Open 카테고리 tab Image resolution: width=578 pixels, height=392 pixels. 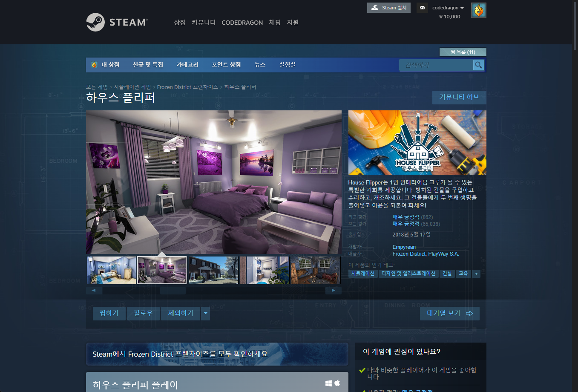pyautogui.click(x=187, y=65)
